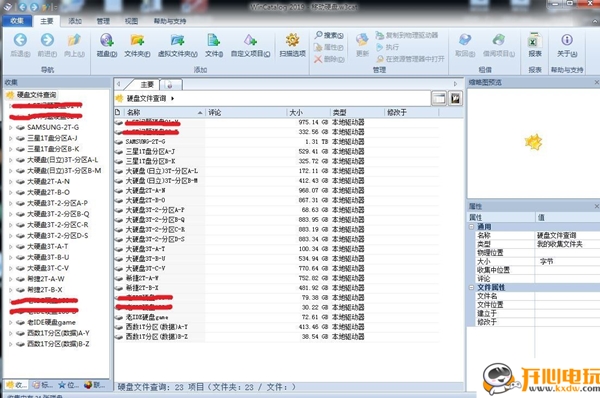Click the Back (后退) navigation icon
600x398 pixels.
pos(20,40)
